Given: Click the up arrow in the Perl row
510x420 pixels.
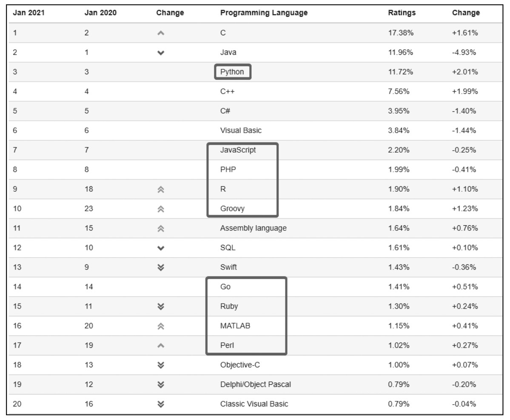Looking at the screenshot, I should pyautogui.click(x=160, y=346).
